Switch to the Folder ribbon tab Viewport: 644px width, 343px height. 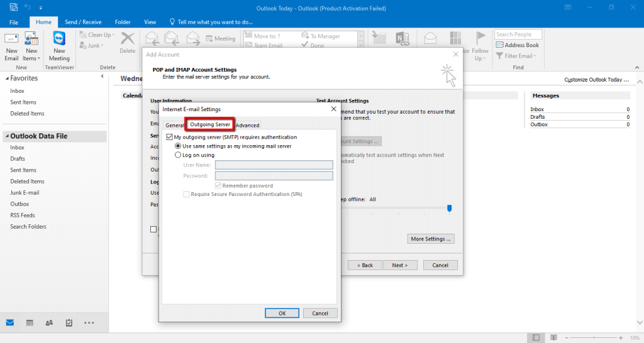(123, 22)
